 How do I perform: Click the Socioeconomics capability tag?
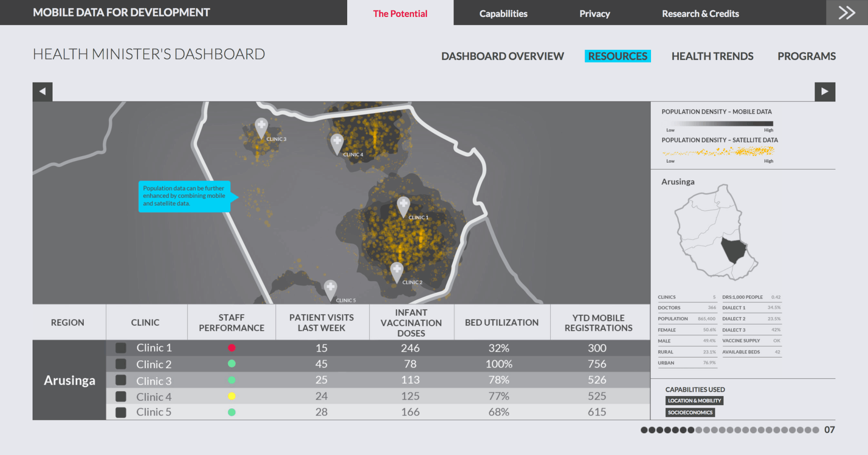click(x=690, y=412)
